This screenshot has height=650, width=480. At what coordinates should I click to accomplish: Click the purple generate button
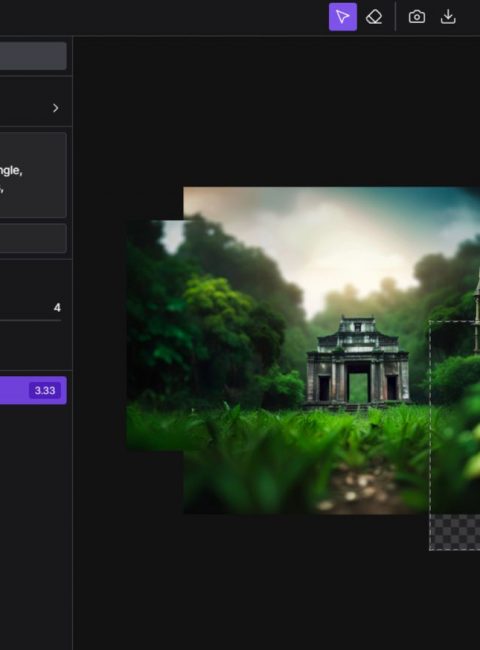(x=33, y=390)
